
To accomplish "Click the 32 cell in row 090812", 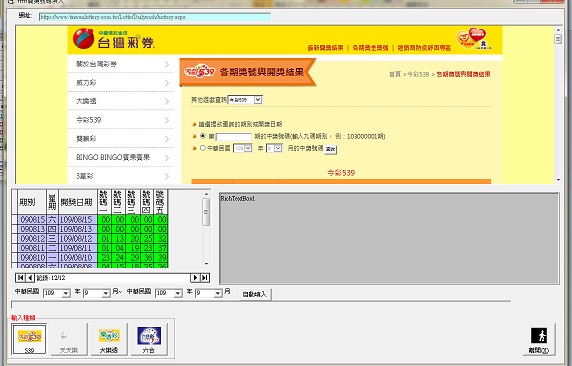I will tap(161, 238).
